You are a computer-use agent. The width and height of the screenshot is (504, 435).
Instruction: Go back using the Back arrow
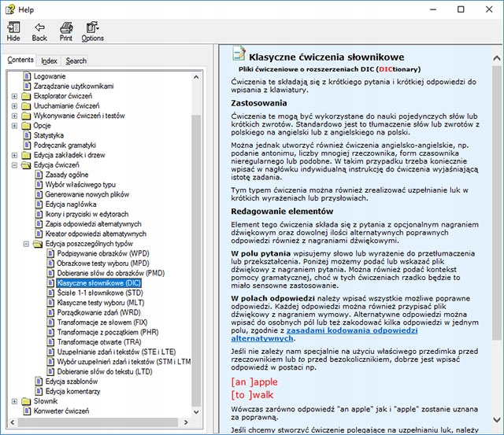pyautogui.click(x=39, y=31)
